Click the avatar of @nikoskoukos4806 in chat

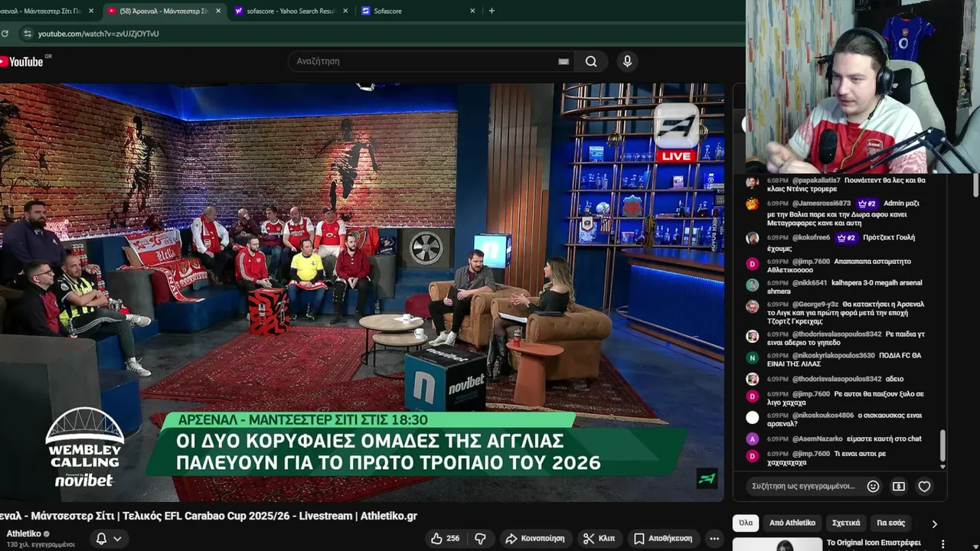click(753, 417)
